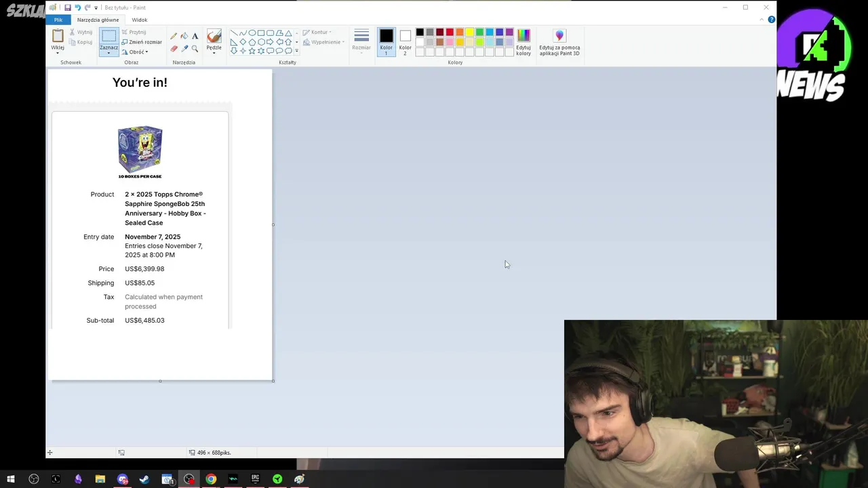Expand the shapes gallery more arrow
868x488 pixels.
tap(296, 51)
